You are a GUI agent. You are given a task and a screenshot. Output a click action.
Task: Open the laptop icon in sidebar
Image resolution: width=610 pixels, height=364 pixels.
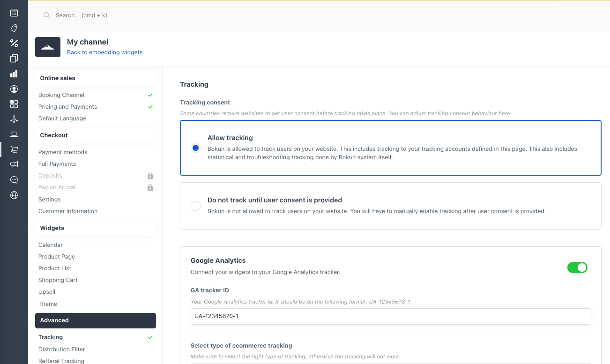[14, 134]
